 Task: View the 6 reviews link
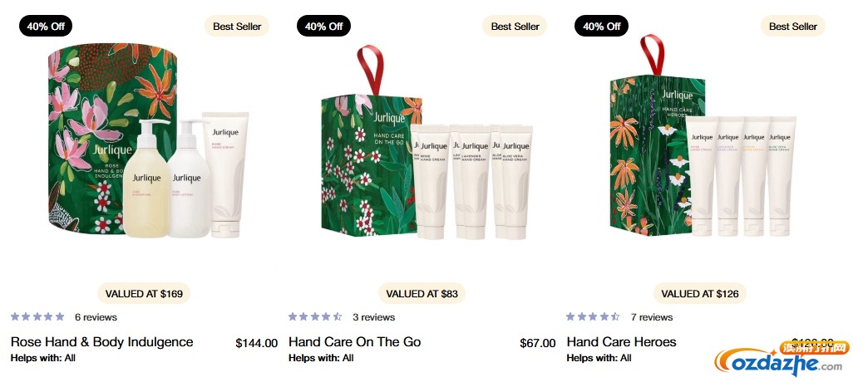tap(96, 317)
